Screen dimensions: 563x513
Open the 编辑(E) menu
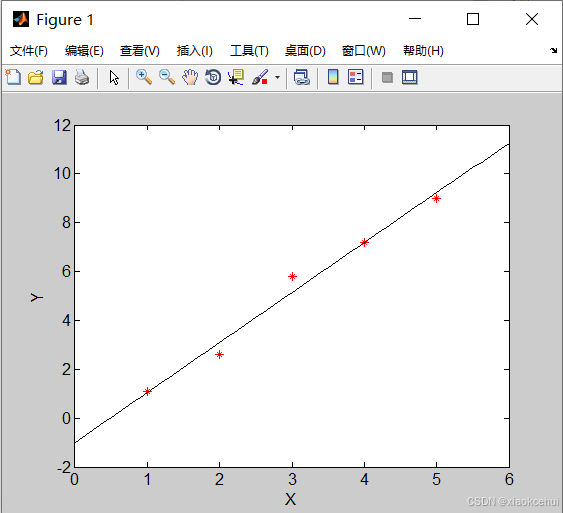tap(84, 51)
